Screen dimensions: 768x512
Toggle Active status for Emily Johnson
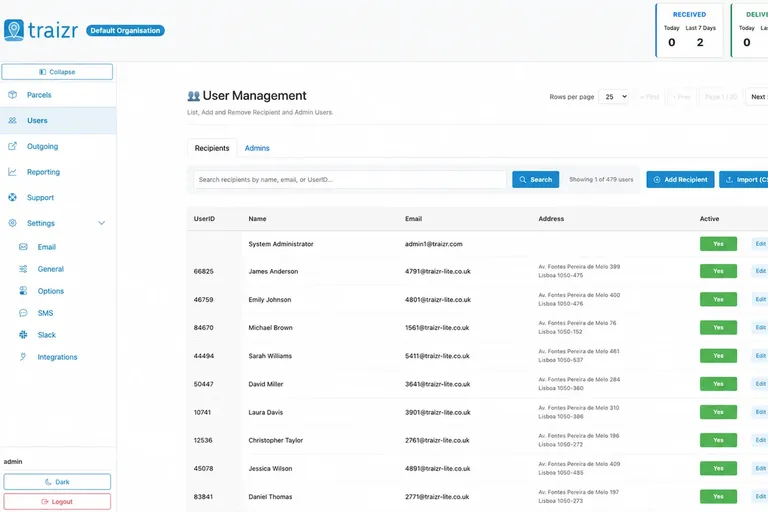(x=718, y=299)
